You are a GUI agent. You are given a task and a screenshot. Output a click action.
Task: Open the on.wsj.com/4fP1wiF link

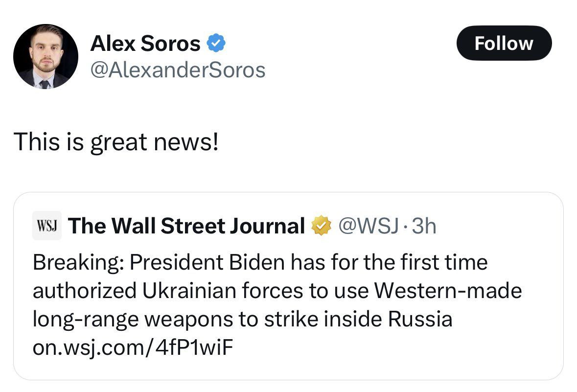pos(133,347)
